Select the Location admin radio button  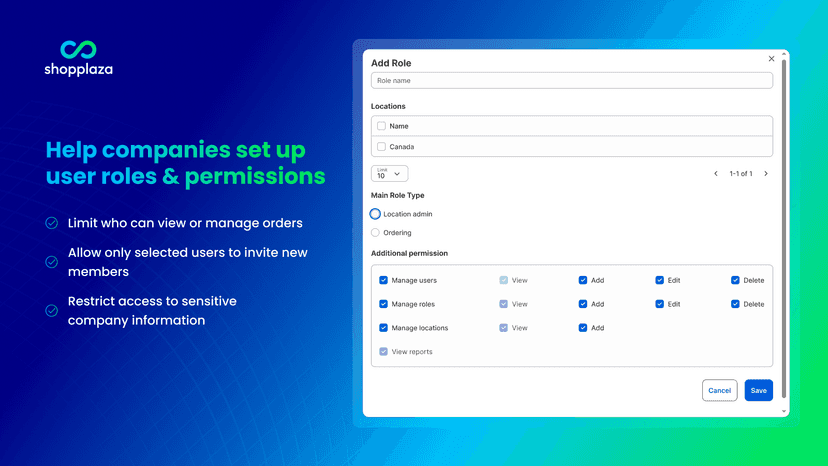pyautogui.click(x=375, y=214)
